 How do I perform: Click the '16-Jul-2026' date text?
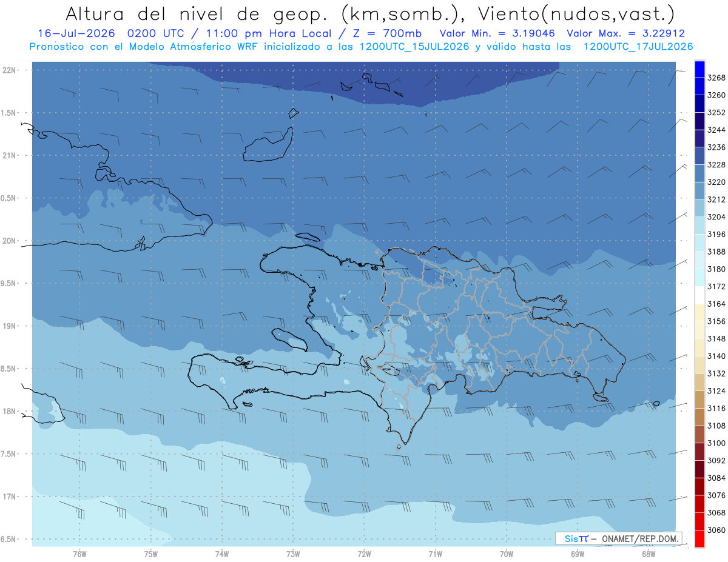(76, 33)
